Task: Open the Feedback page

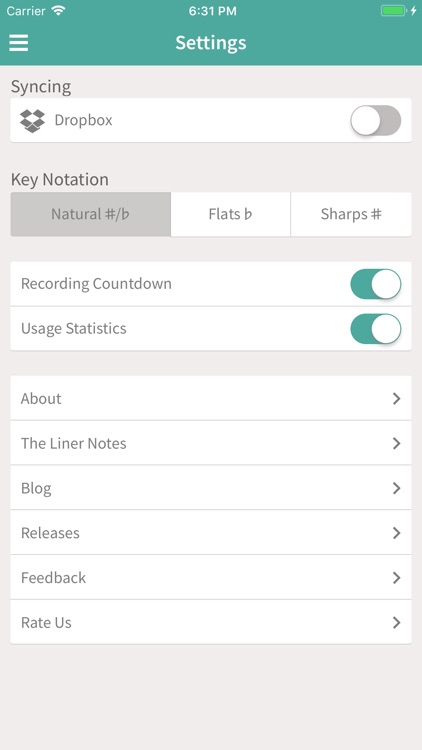Action: pyautogui.click(x=211, y=578)
